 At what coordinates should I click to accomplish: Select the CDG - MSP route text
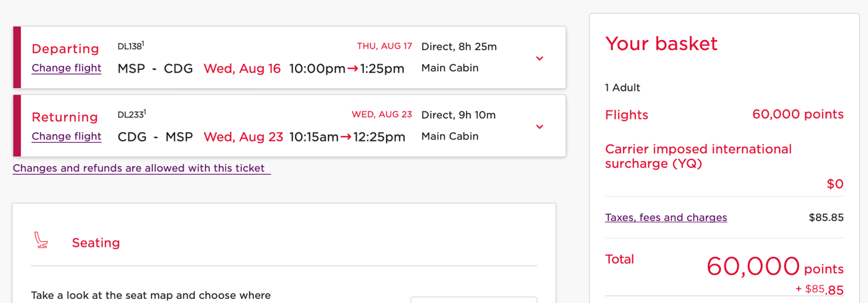(155, 137)
